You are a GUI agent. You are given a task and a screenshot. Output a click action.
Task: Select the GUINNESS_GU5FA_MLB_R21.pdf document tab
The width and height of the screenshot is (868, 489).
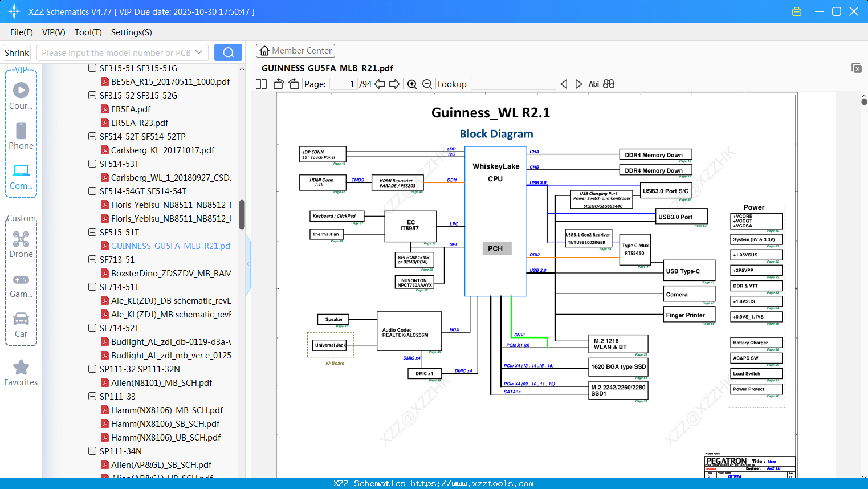point(328,68)
